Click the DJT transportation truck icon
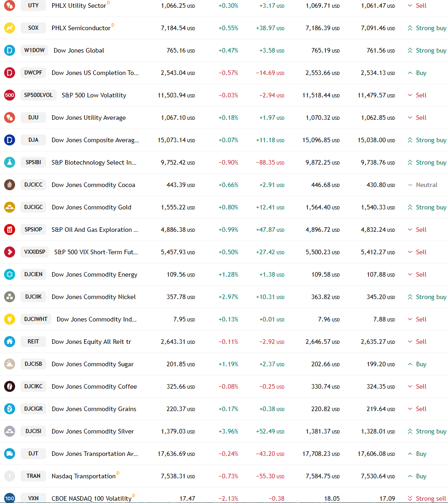Image resolution: width=448 pixels, height=503 pixels. tap(10, 454)
